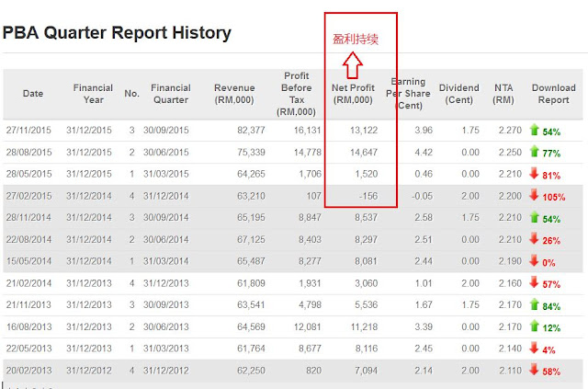This screenshot has width=588, height=389.
Task: Click net profit value 11,218
Action: [x=364, y=326]
